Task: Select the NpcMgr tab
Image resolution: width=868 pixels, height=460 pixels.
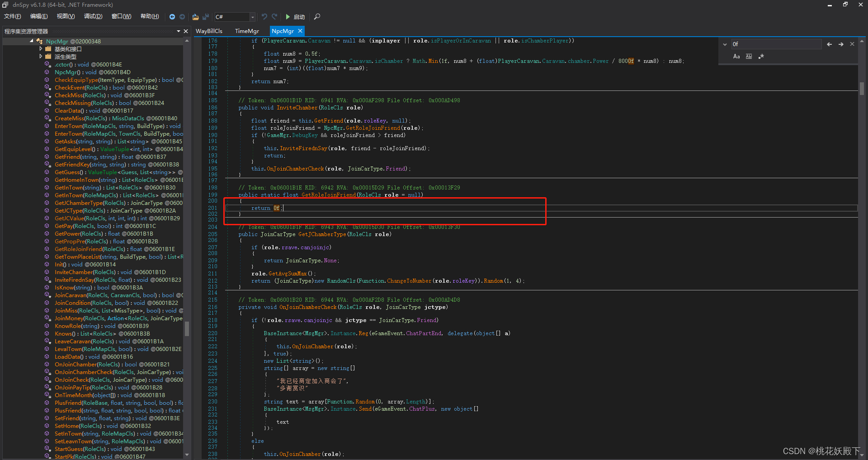Action: point(283,31)
